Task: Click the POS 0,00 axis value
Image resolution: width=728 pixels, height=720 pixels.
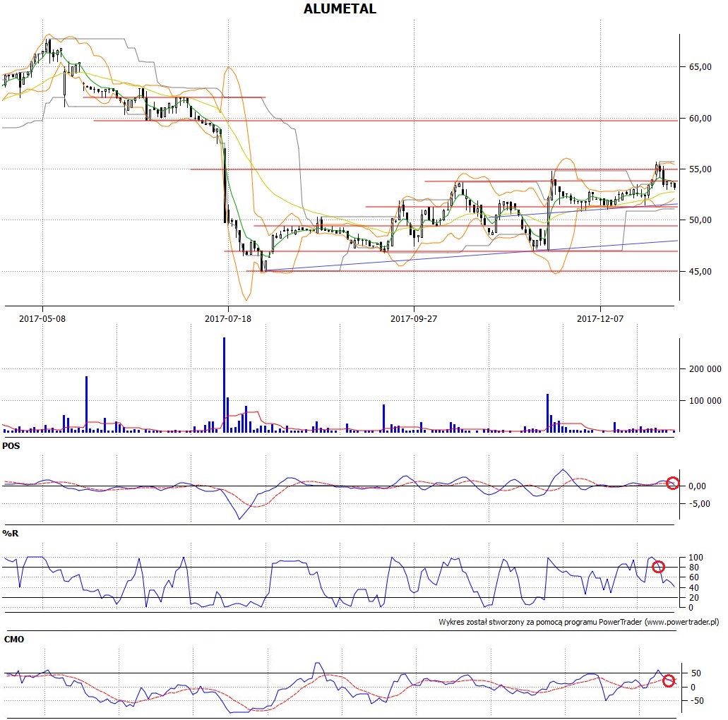Action: [697, 486]
